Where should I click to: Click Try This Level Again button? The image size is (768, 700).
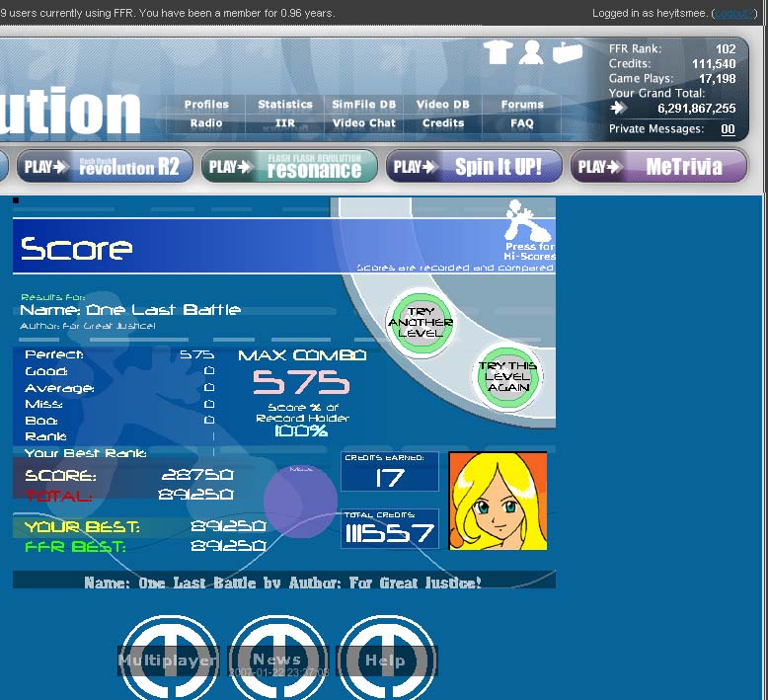tap(508, 376)
